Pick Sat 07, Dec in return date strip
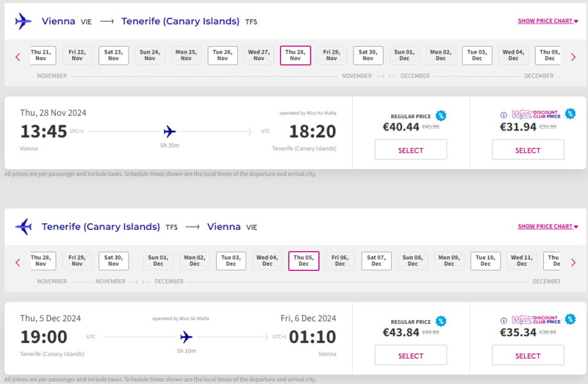588x384 pixels. (x=376, y=261)
